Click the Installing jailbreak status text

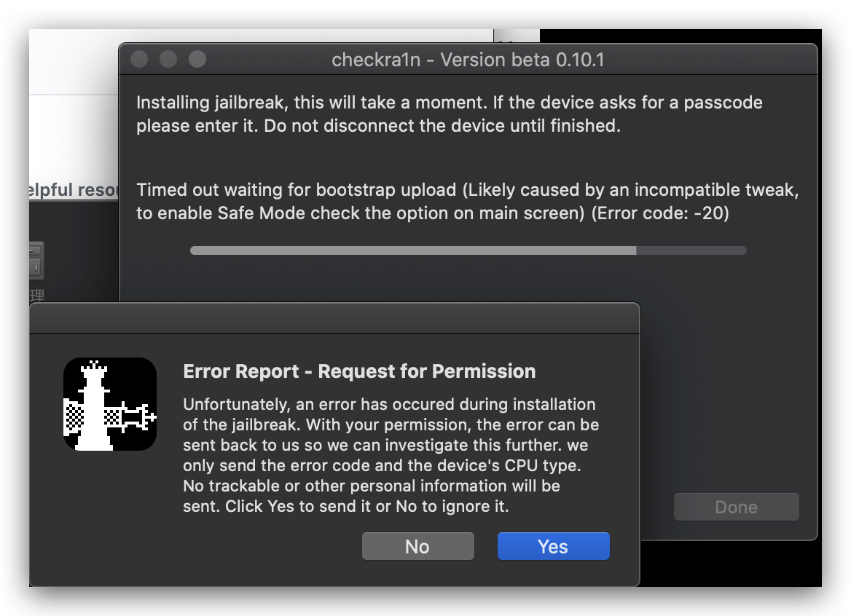tap(448, 114)
